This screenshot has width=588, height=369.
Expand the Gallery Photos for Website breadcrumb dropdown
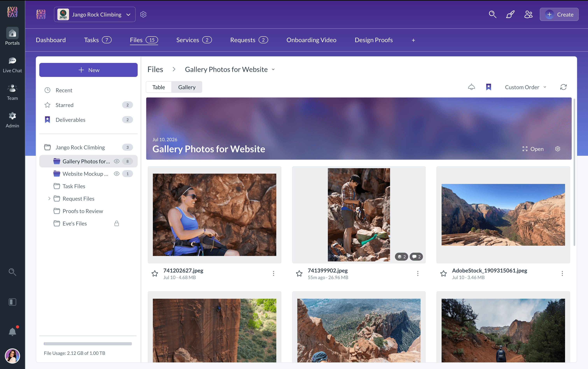coord(274,70)
